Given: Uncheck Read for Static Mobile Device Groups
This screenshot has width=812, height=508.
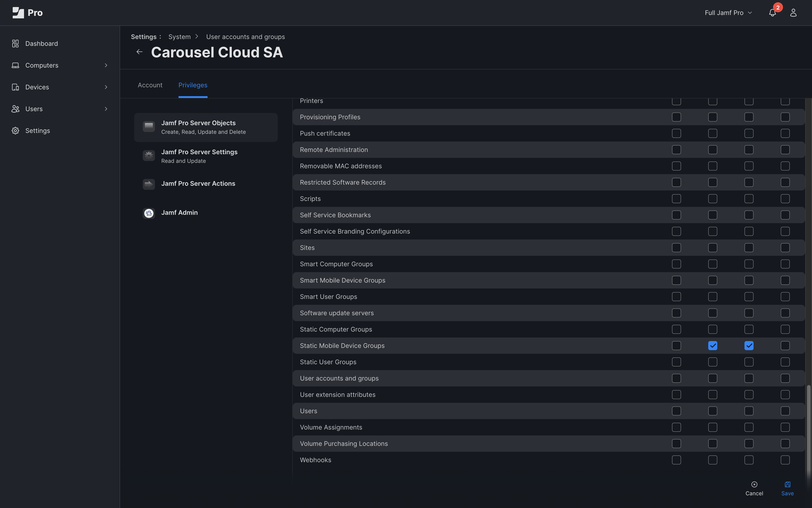Looking at the screenshot, I should [713, 346].
